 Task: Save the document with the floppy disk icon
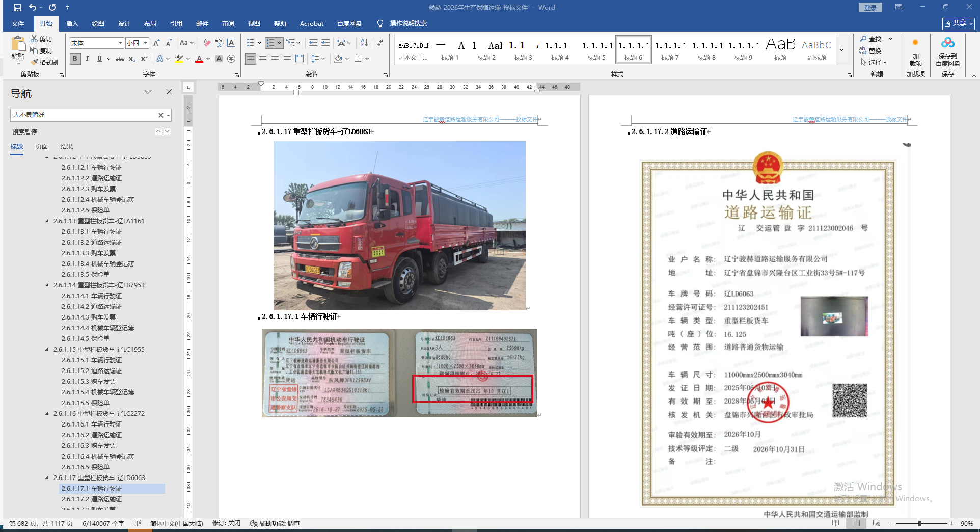18,8
